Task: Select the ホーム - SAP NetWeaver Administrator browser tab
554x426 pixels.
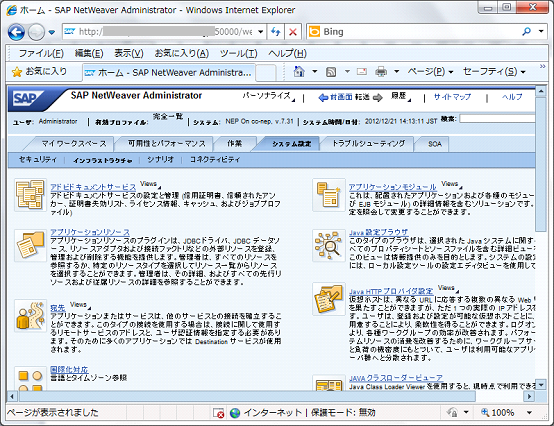Action: pyautogui.click(x=168, y=72)
